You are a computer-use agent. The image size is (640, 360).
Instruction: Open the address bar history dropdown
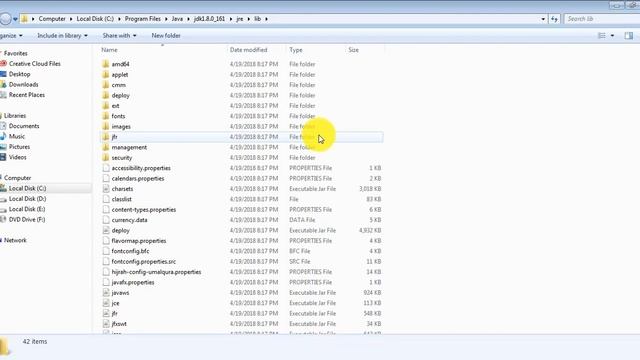coord(543,19)
